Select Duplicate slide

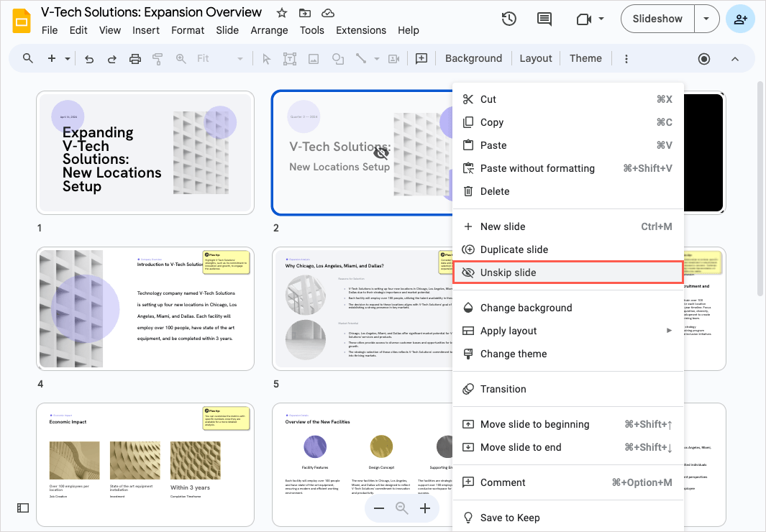567,249
